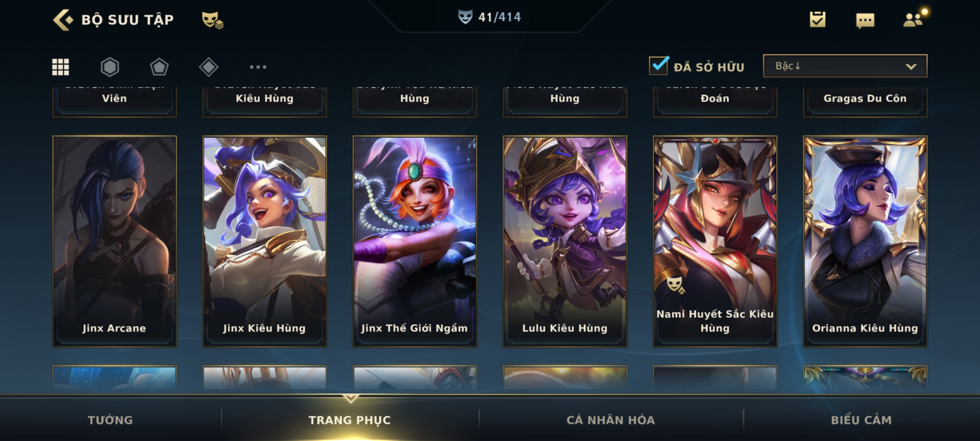Select the all-skins grid filter icon
980x441 pixels.
pyautogui.click(x=60, y=67)
